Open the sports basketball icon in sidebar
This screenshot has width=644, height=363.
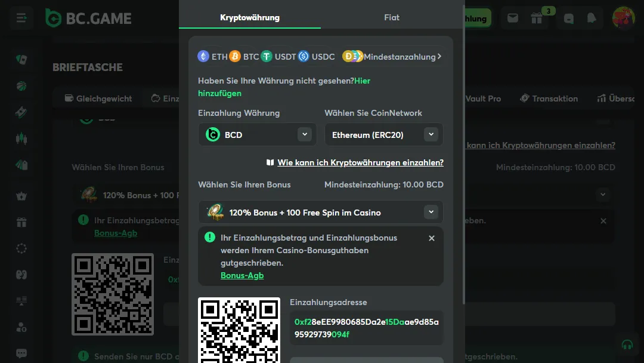coord(21,86)
